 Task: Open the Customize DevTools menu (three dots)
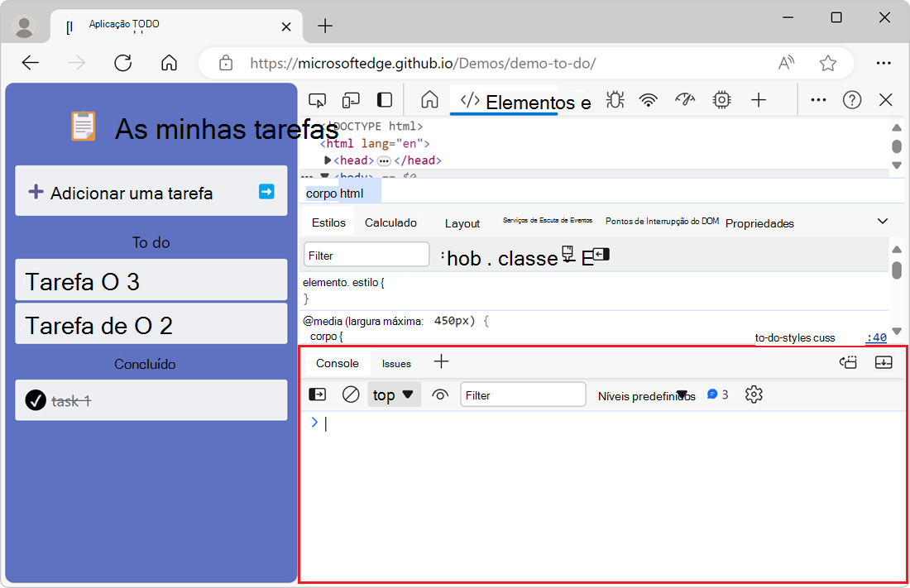tap(818, 99)
